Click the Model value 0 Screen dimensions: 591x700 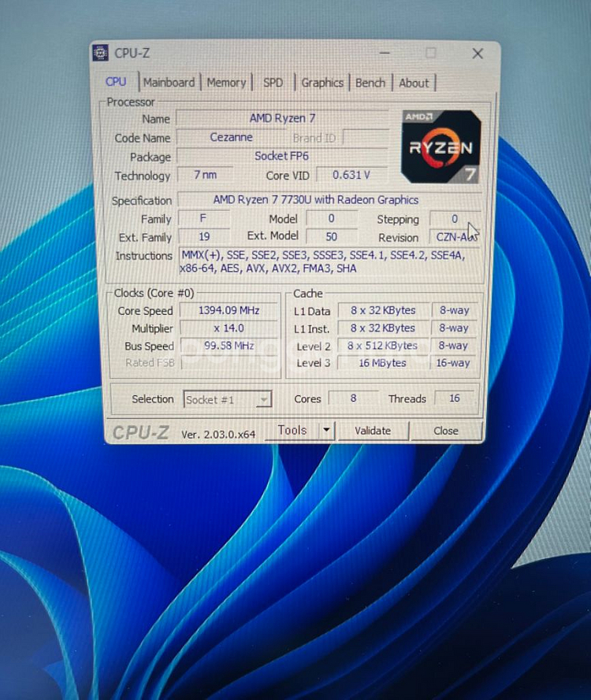(332, 218)
